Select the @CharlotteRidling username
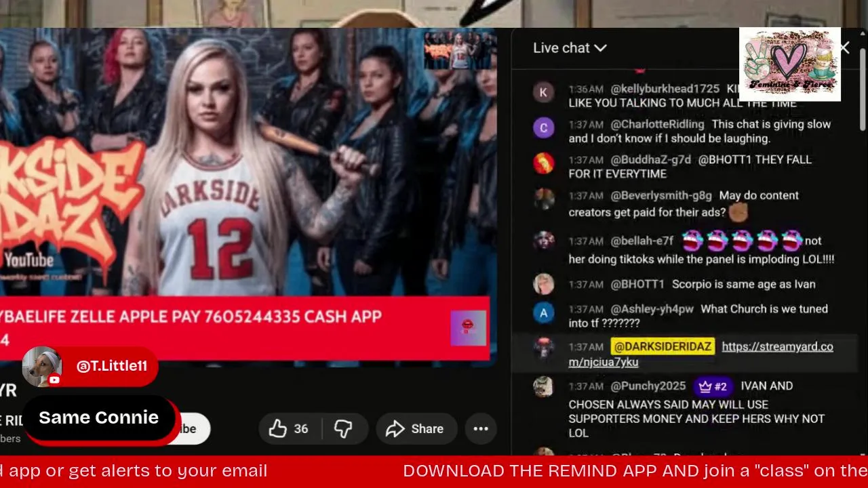 [657, 124]
